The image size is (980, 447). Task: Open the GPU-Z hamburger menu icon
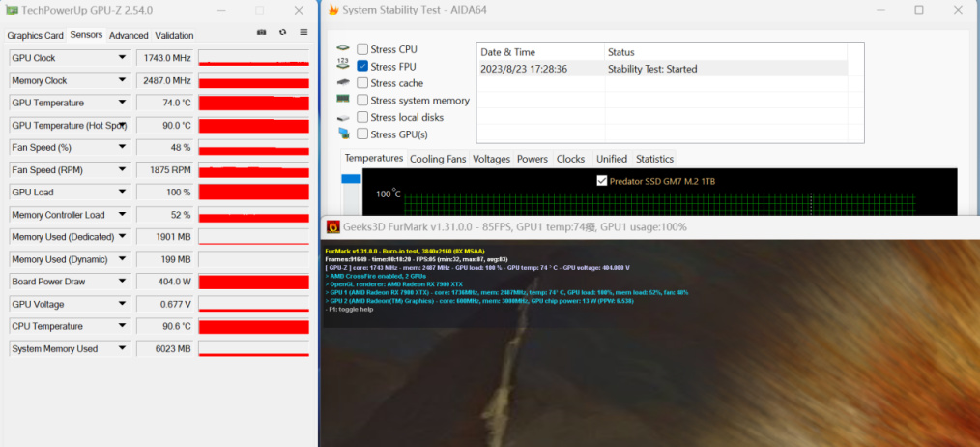tap(303, 32)
